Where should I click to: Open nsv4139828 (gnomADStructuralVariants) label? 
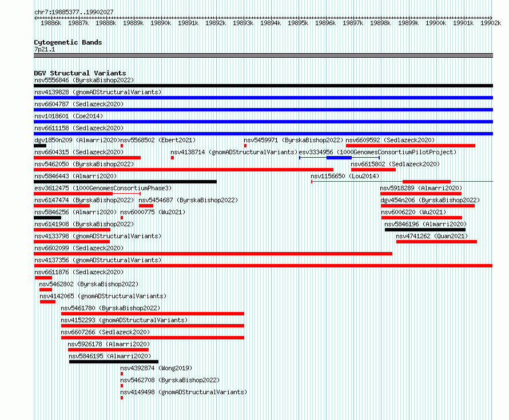98,92
